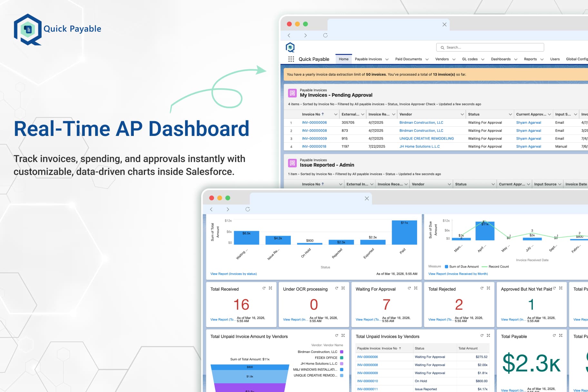Expand the Total Rejected widget

488,288
